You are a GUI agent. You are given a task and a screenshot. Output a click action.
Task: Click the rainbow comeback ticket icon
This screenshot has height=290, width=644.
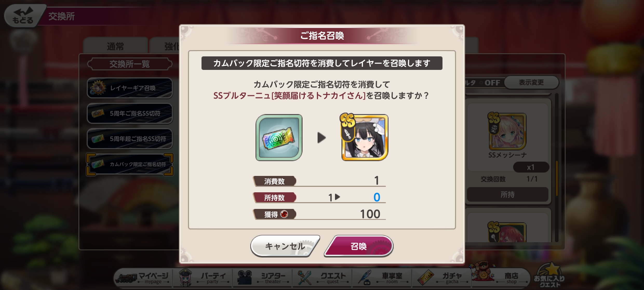click(279, 137)
